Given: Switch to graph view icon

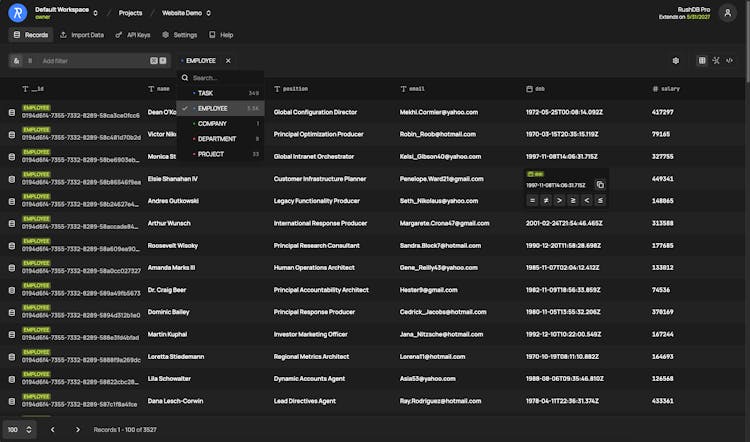Looking at the screenshot, I should (715, 60).
